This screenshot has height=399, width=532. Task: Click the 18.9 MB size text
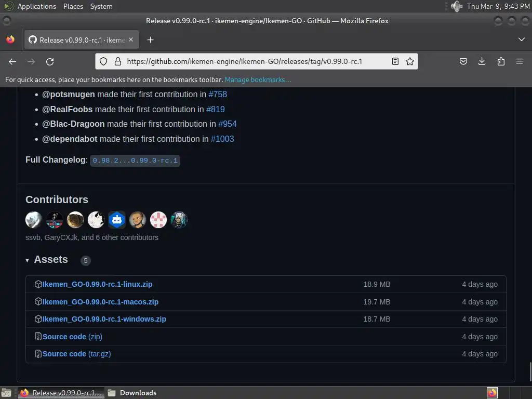(x=377, y=284)
